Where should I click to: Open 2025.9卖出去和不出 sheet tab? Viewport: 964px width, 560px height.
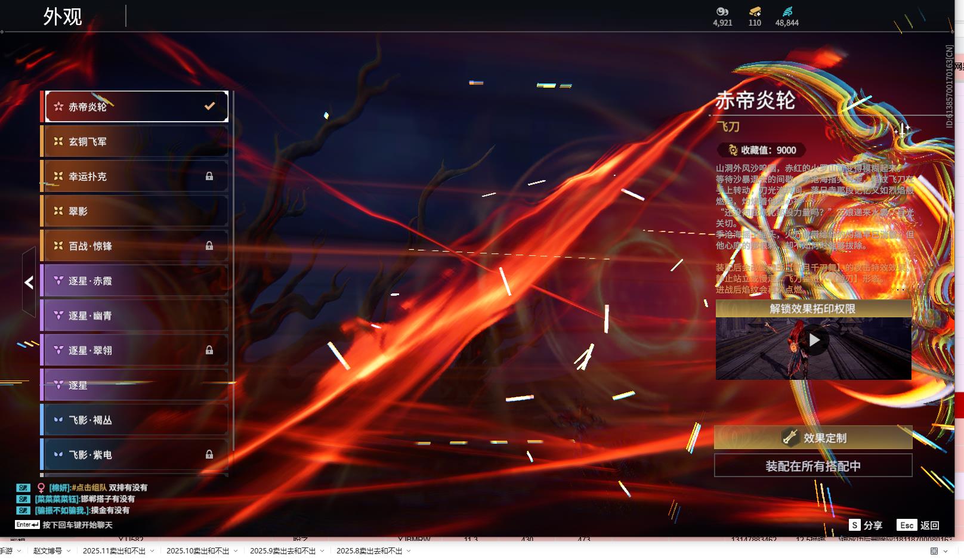(283, 550)
